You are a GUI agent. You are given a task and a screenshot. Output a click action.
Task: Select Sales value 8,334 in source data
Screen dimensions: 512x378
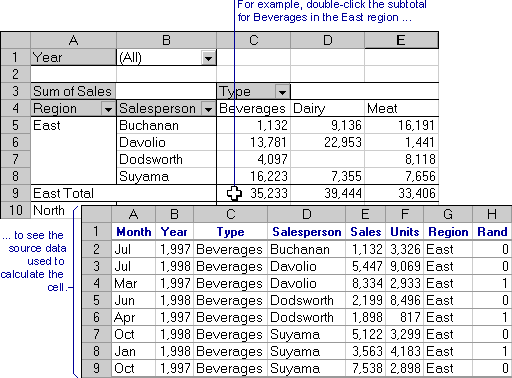point(366,283)
